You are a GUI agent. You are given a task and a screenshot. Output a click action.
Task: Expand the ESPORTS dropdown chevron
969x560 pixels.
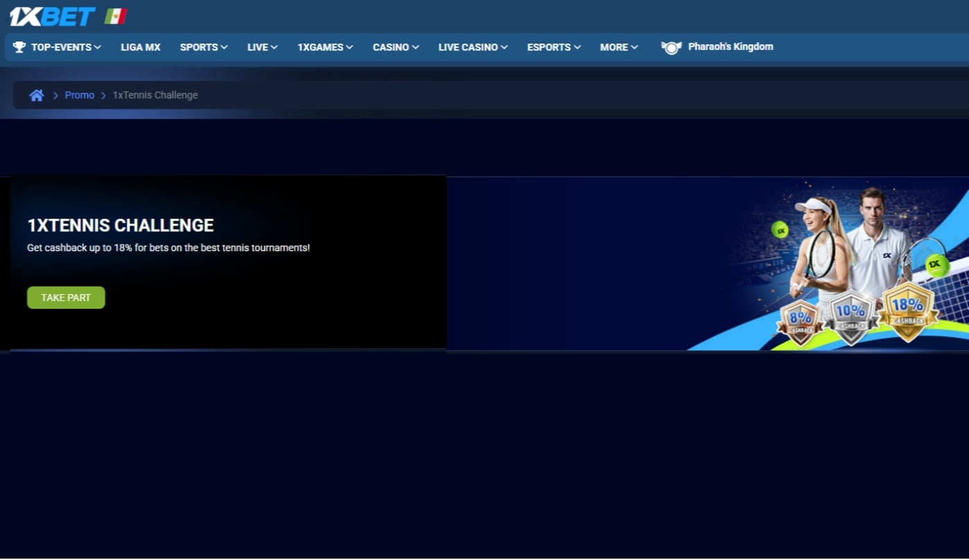(577, 47)
